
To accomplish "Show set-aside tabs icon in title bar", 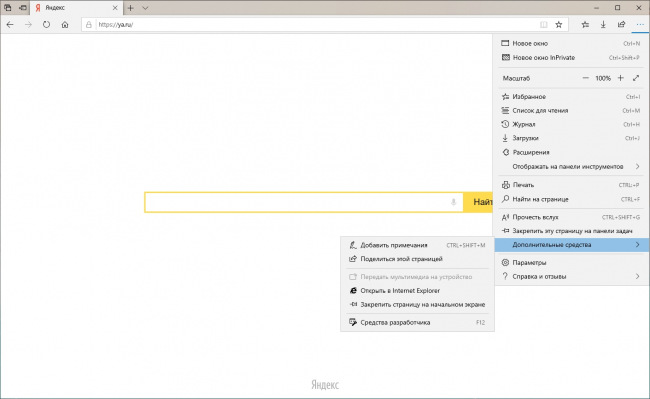I will click(x=8, y=8).
